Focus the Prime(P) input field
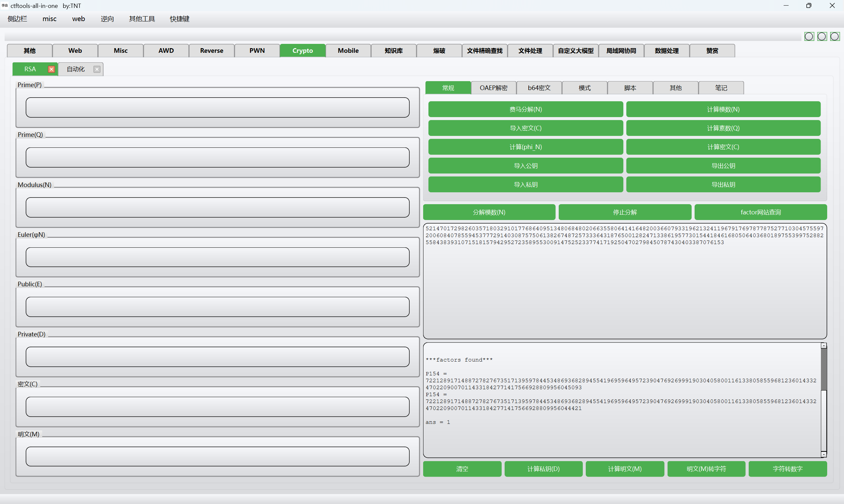Screen dimensions: 844x504 (x=218, y=108)
